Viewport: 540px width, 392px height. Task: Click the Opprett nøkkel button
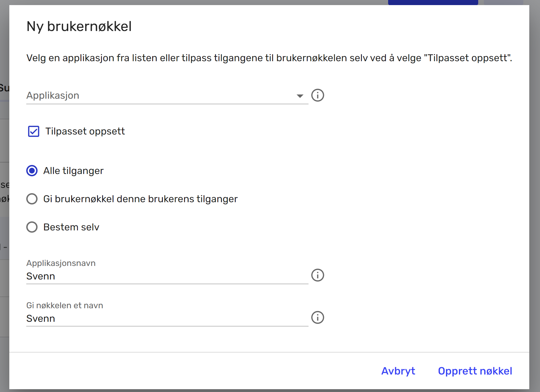click(x=475, y=371)
